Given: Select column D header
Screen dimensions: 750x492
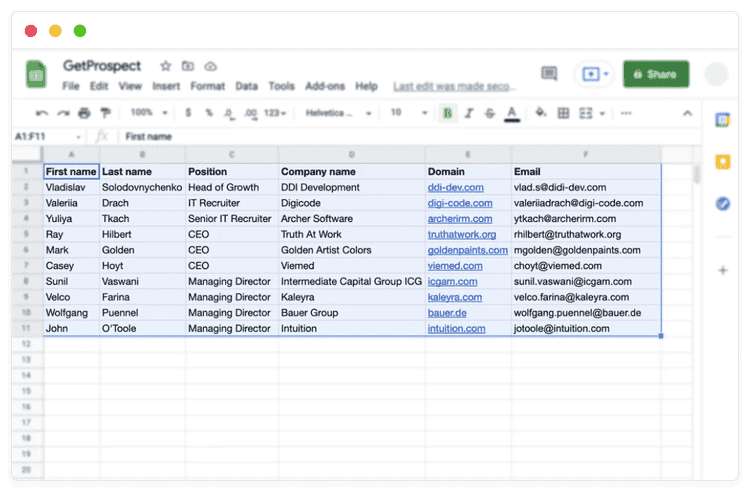Looking at the screenshot, I should [352, 154].
